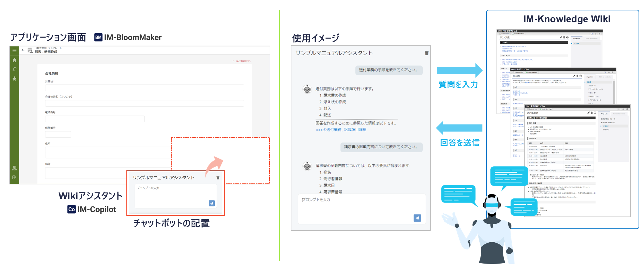Click the プロンプトを入力 box in 使用イメージ chat
644x271 pixels.
(x=362, y=209)
